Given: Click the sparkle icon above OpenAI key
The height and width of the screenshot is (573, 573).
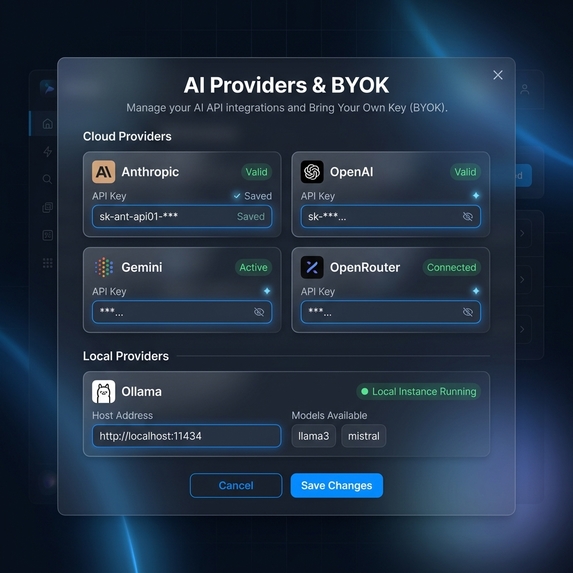Looking at the screenshot, I should point(476,196).
